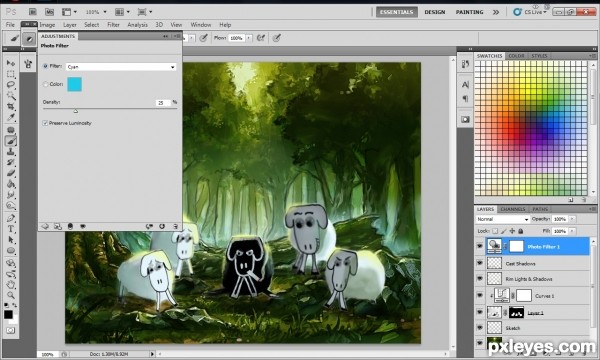The image size is (600, 360).
Task: Hide the Sketch layer
Action: pyautogui.click(x=479, y=328)
